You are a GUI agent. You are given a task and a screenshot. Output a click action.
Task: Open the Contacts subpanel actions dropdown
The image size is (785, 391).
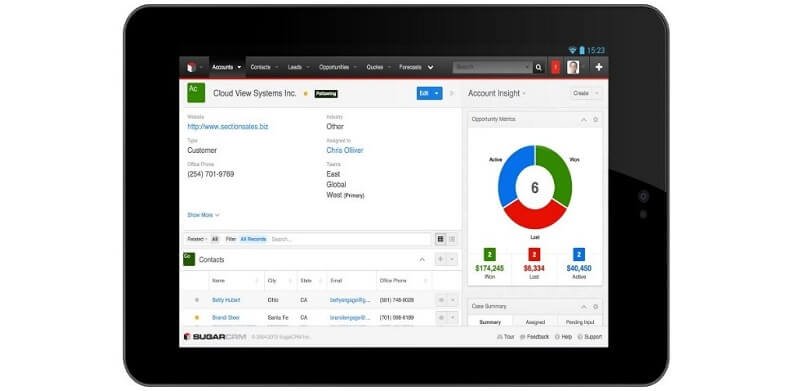tap(452, 259)
